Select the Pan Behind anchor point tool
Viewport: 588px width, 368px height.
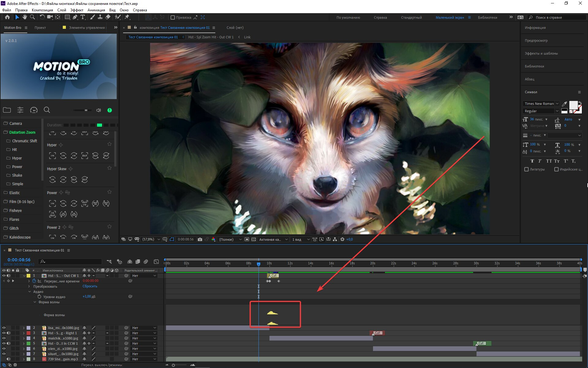(x=58, y=17)
